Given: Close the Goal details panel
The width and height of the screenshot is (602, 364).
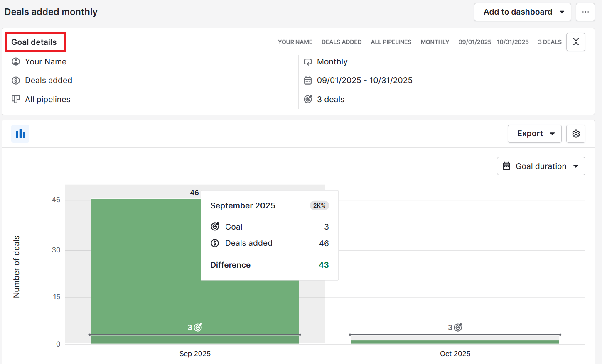Looking at the screenshot, I should [x=575, y=42].
